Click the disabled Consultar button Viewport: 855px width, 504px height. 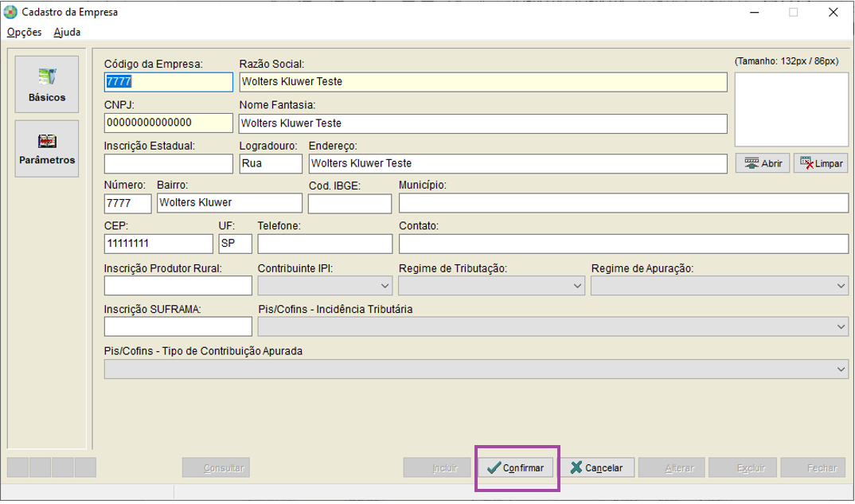click(216, 467)
